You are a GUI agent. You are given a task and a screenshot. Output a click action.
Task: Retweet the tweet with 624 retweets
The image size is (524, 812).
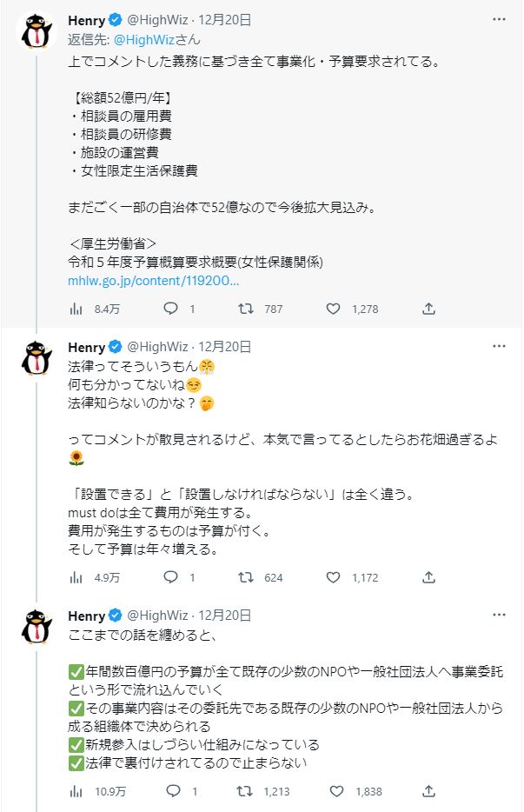[x=247, y=576]
